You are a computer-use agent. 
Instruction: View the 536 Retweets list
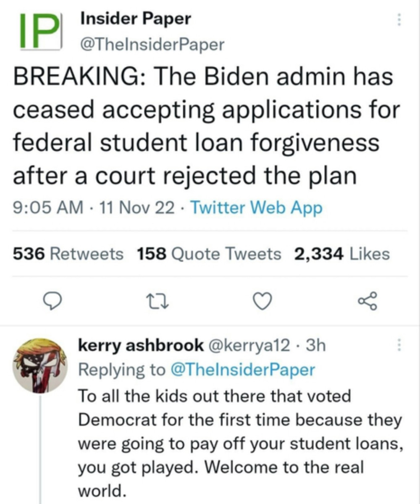[x=68, y=254]
